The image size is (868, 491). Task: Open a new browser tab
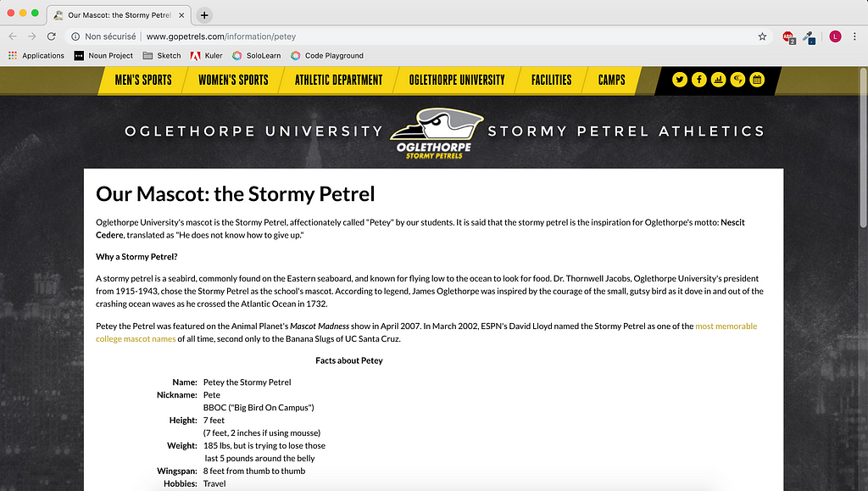(204, 15)
